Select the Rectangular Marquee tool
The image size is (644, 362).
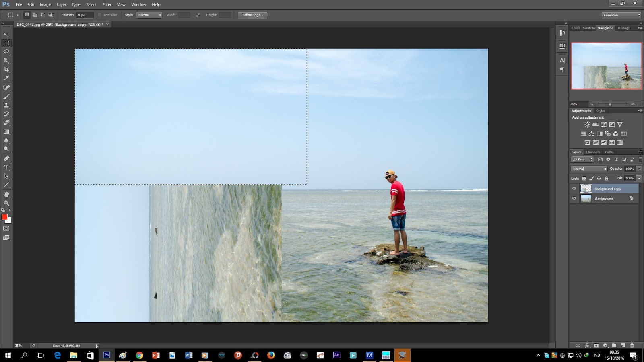[x=6, y=43]
